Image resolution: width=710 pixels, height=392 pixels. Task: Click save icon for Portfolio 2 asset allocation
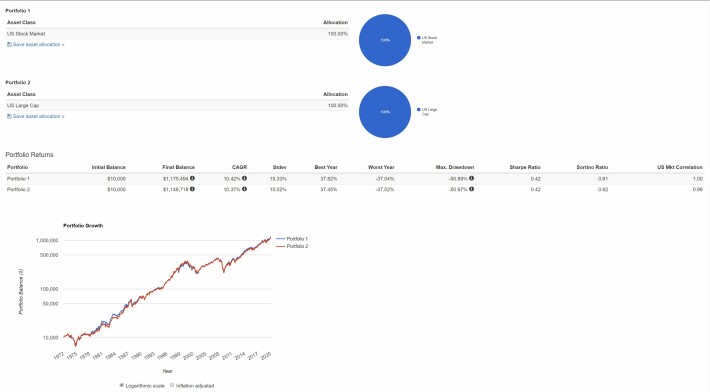pyautogui.click(x=9, y=116)
